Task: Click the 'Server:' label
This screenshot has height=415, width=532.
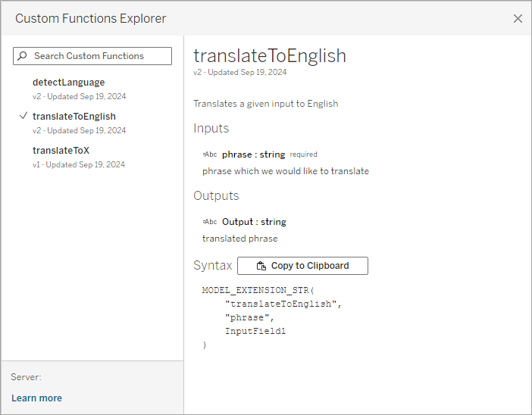Action: 26,377
